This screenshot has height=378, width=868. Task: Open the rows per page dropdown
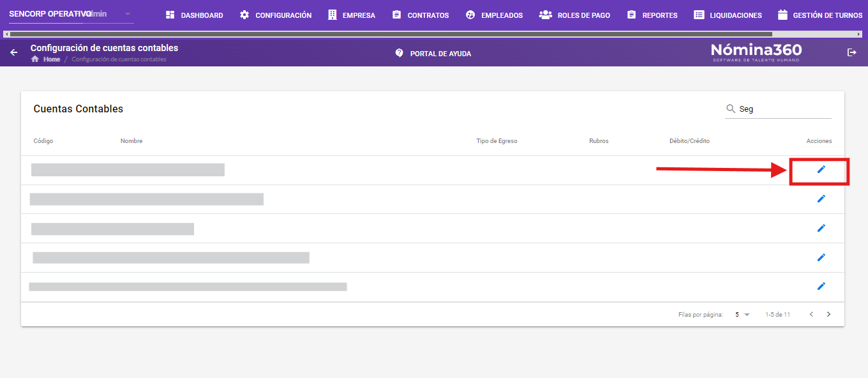pyautogui.click(x=742, y=315)
